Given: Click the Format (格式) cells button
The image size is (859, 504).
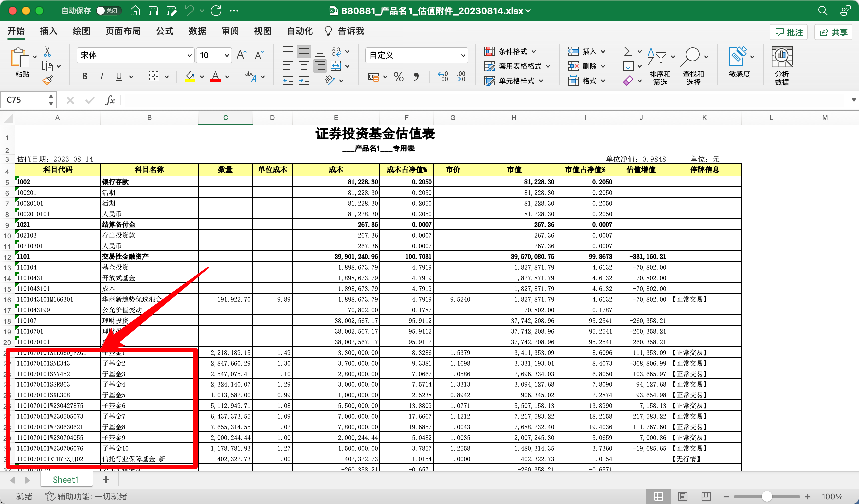Looking at the screenshot, I should (x=587, y=81).
